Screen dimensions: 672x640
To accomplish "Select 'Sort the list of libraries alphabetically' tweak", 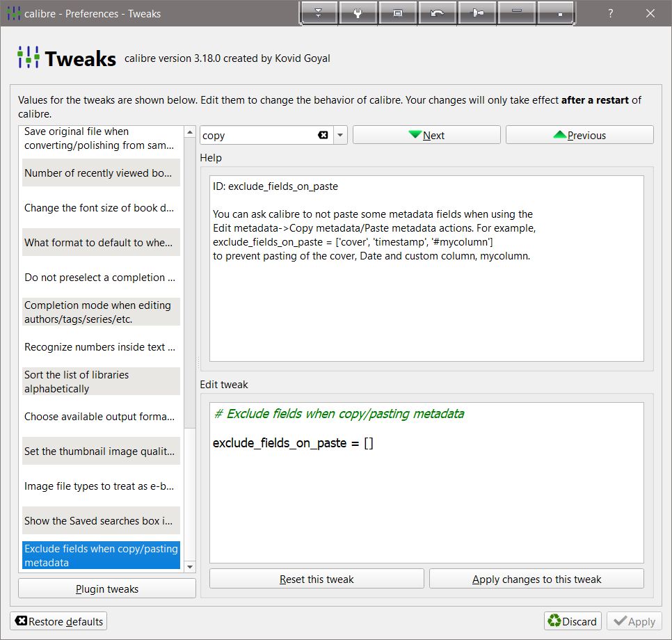I will click(x=101, y=381).
